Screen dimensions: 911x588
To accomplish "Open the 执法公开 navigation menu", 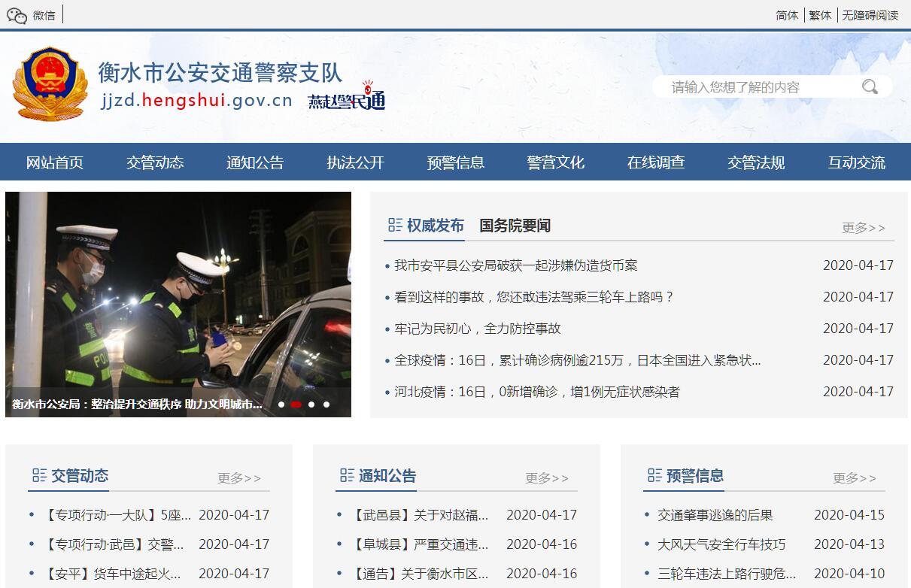I will click(x=355, y=162).
